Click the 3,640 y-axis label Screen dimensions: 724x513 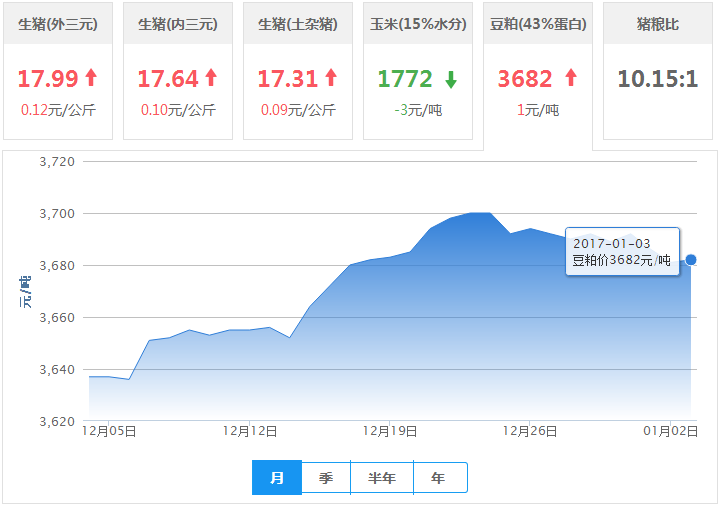pos(57,370)
